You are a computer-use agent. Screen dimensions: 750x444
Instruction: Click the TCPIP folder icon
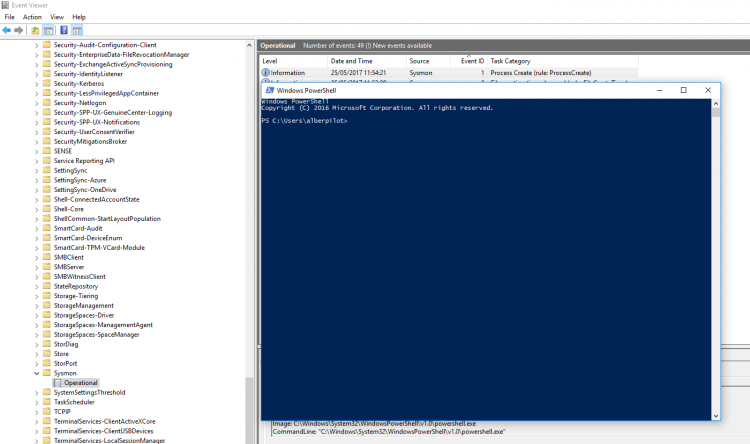[46, 411]
